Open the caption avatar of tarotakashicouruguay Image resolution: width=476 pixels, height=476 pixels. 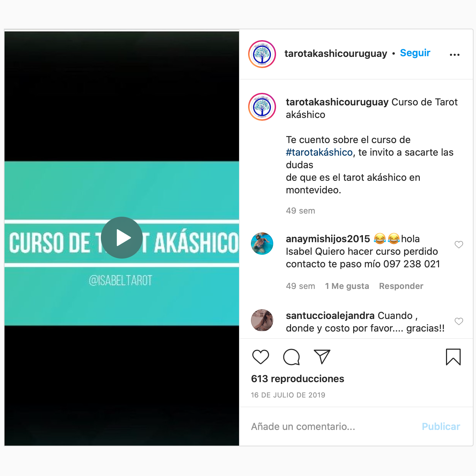click(262, 107)
